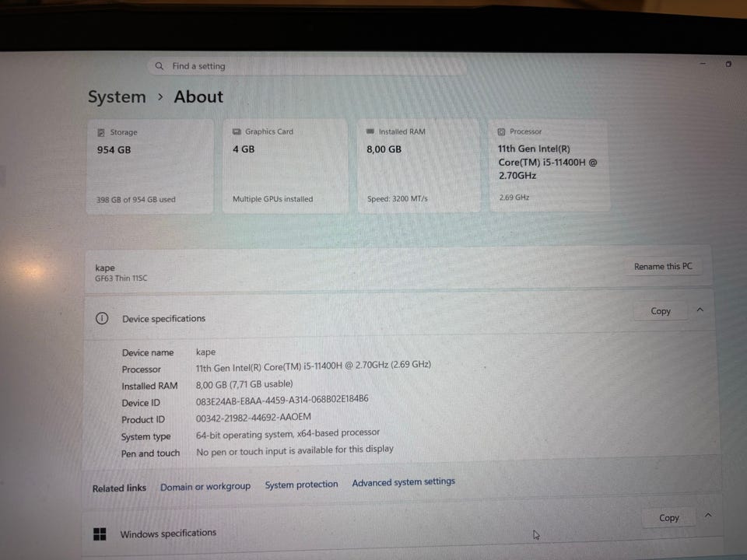Open the Installed RAM card

pos(419,165)
